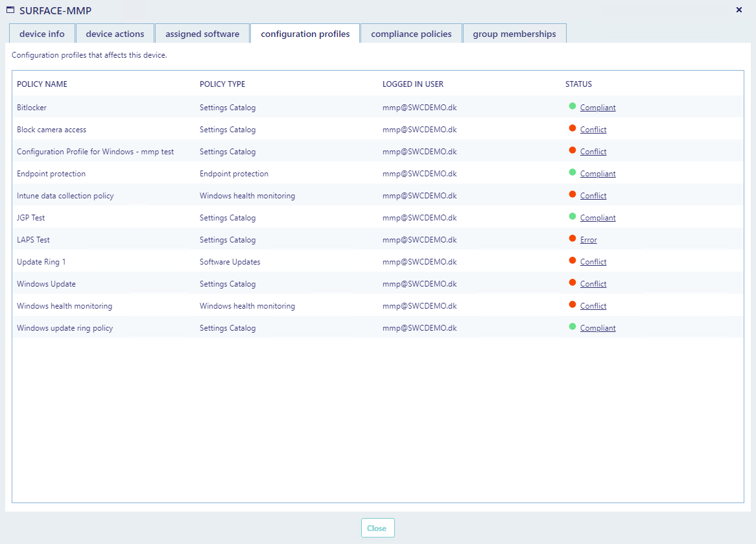The height and width of the screenshot is (544, 756).
Task: Sort by the POLICY NAME column header
Action: tap(42, 84)
